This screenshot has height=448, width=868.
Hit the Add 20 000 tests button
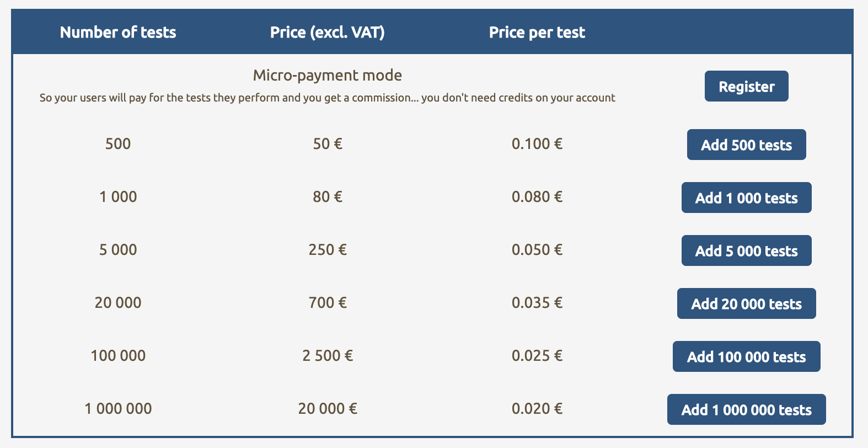click(746, 304)
